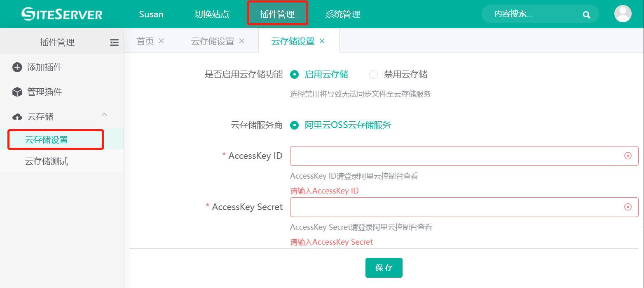
Task: Collapse sidebar with the menu fold icon
Action: [x=114, y=42]
